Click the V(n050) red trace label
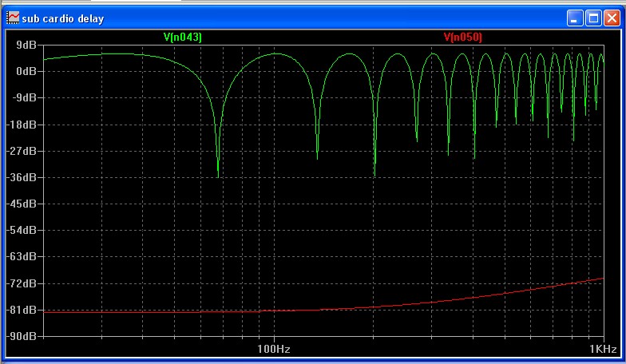This screenshot has width=626, height=364. pos(463,37)
